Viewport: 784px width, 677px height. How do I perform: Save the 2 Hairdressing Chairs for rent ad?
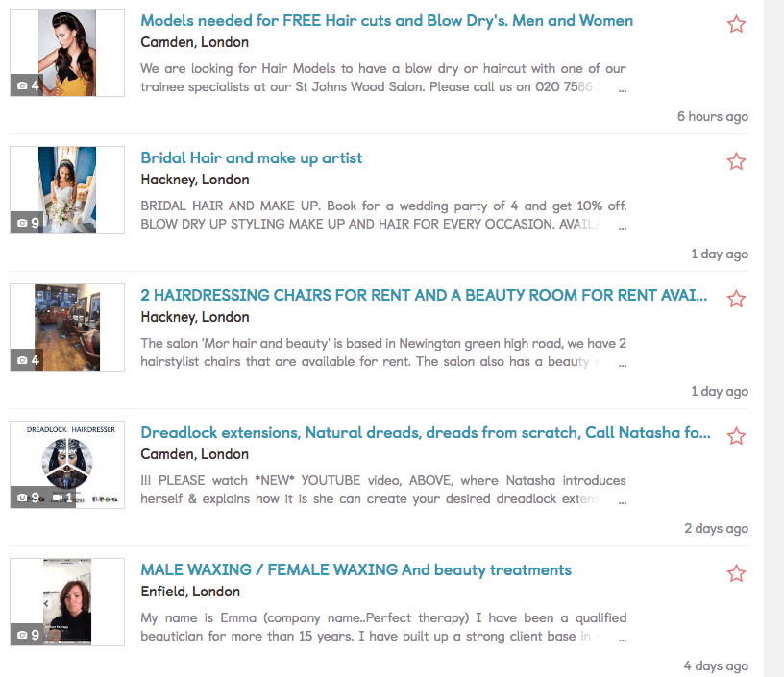(x=736, y=299)
